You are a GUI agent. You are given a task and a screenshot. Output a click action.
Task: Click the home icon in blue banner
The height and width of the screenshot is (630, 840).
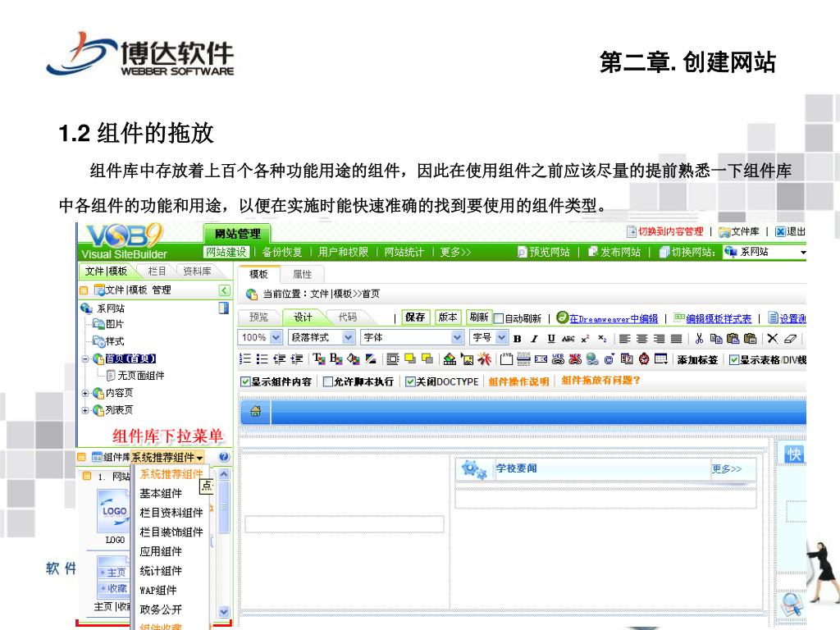256,412
